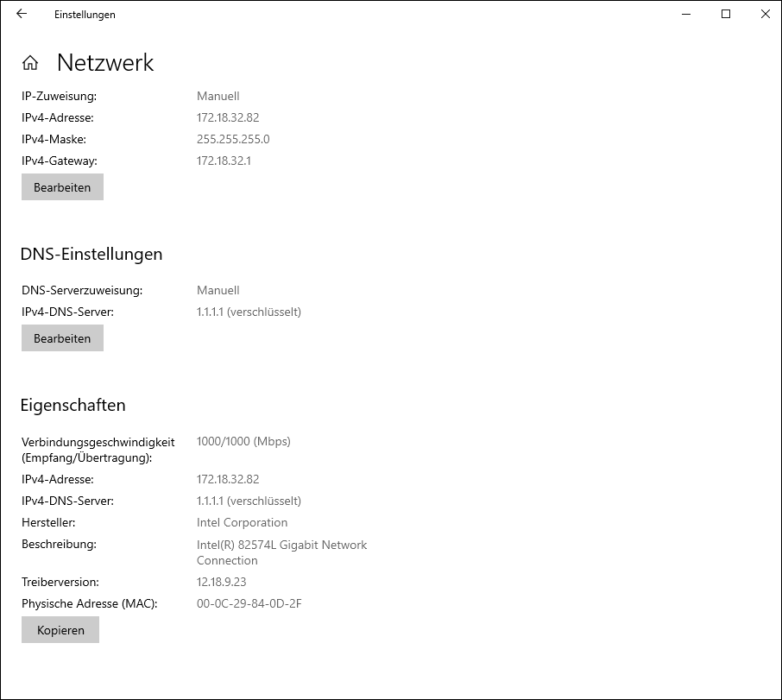Click the MAC address 00-0C-29-84-0D-2F
Image resolution: width=782 pixels, height=700 pixels.
[x=249, y=603]
